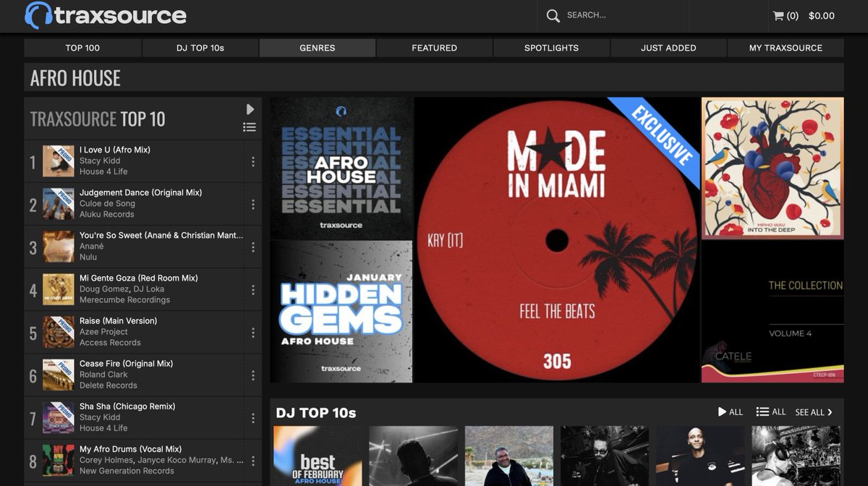Screen dimensions: 868x486
Task: Open the Top 10 list-view icon
Action: 250,127
